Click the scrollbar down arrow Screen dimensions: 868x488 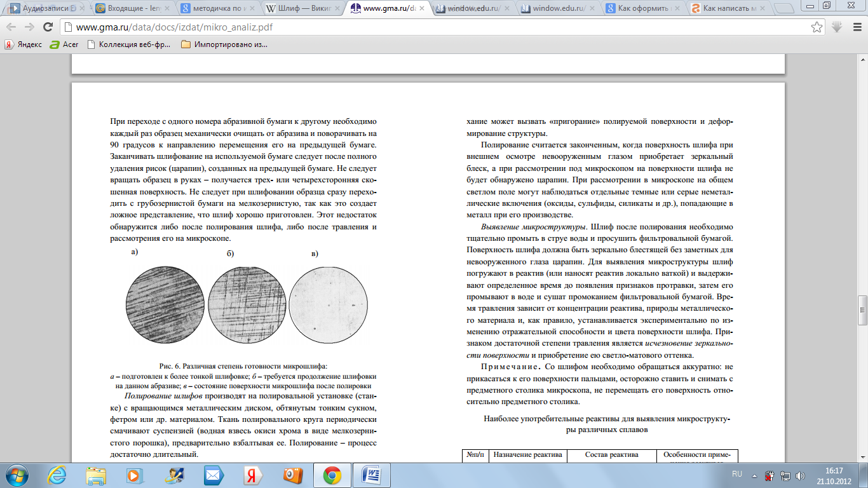pos(862,457)
